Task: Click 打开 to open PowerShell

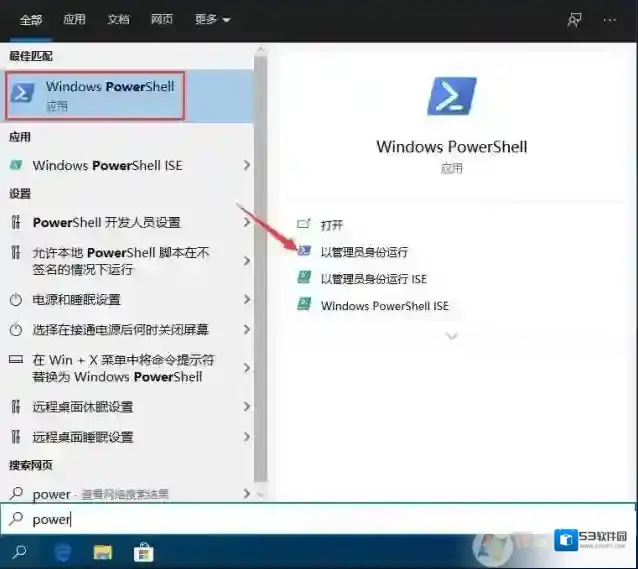Action: click(x=332, y=225)
